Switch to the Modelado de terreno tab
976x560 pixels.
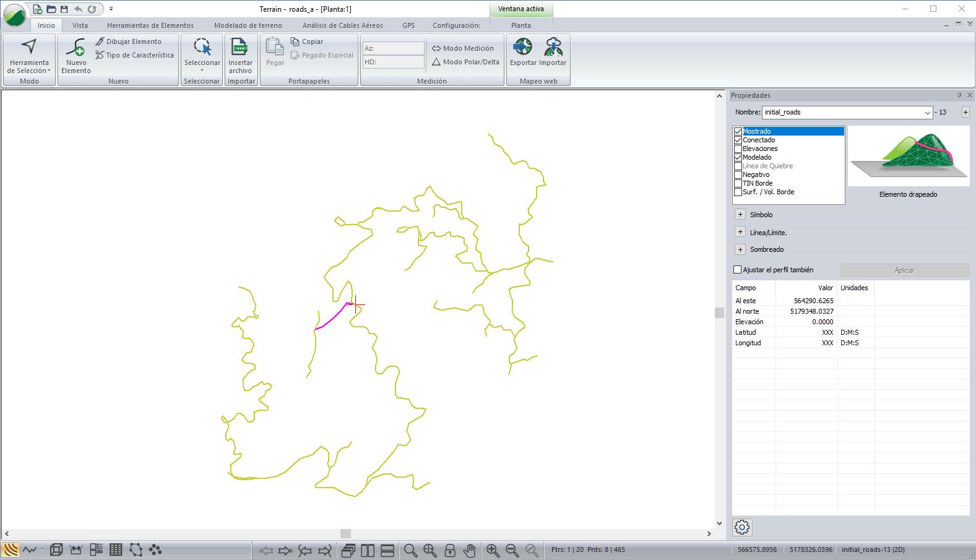(248, 25)
